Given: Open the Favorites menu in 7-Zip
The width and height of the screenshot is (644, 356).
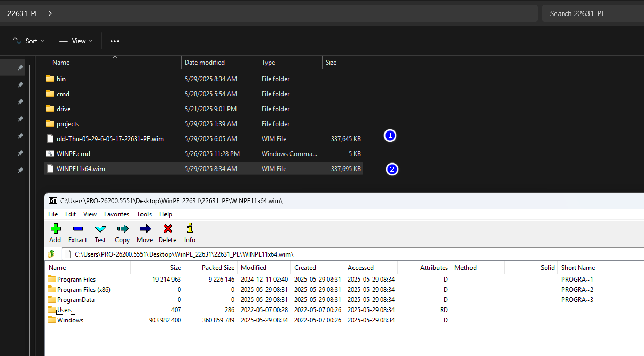Looking at the screenshot, I should tap(116, 214).
